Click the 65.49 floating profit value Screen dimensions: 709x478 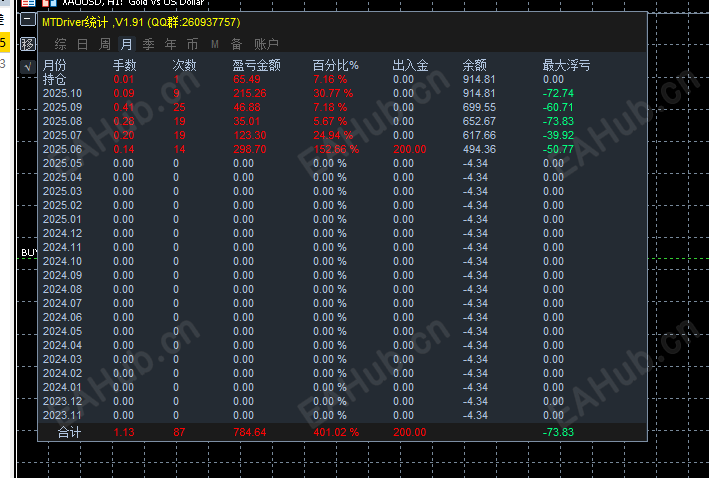pyautogui.click(x=247, y=80)
